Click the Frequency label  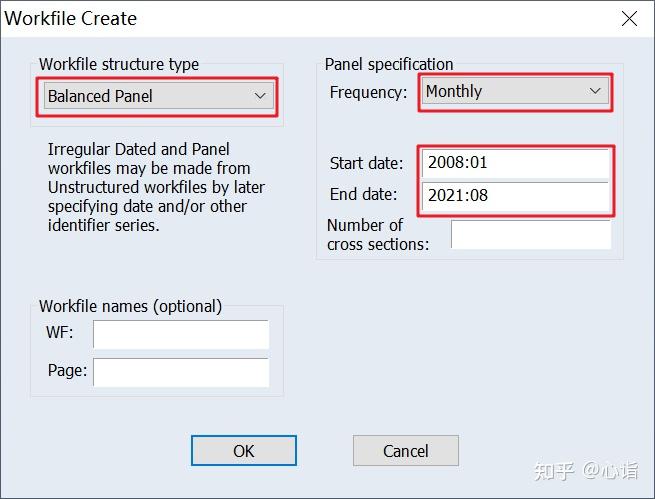369,92
